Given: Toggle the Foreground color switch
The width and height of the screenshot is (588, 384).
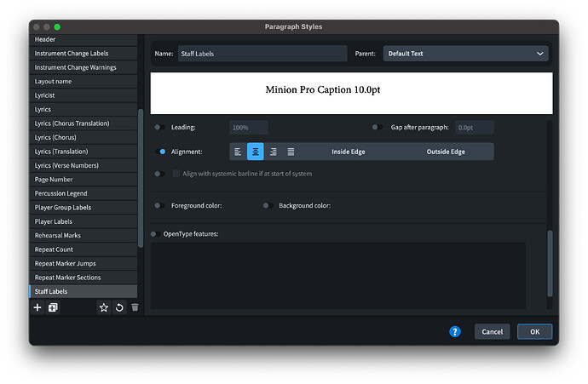Looking at the screenshot, I should [x=159, y=206].
